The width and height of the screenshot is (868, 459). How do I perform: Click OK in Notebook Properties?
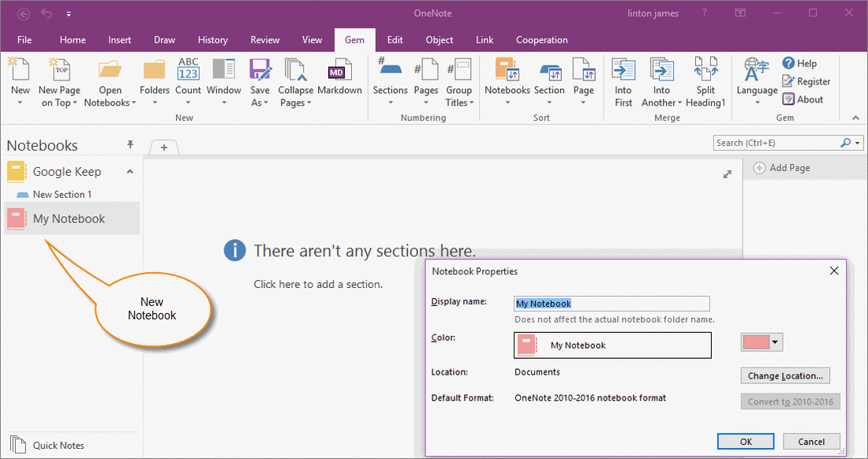746,442
